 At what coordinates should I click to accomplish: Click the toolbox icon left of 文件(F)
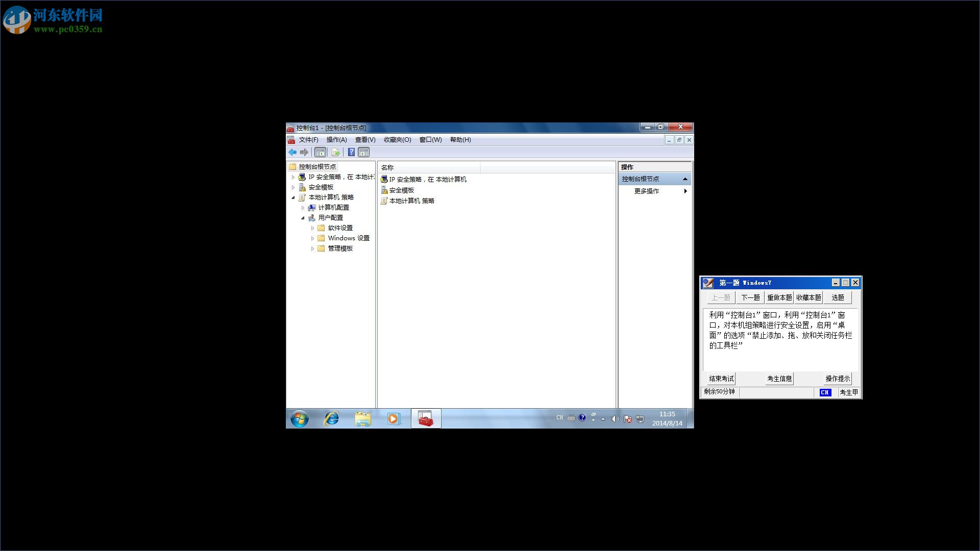pos(291,140)
